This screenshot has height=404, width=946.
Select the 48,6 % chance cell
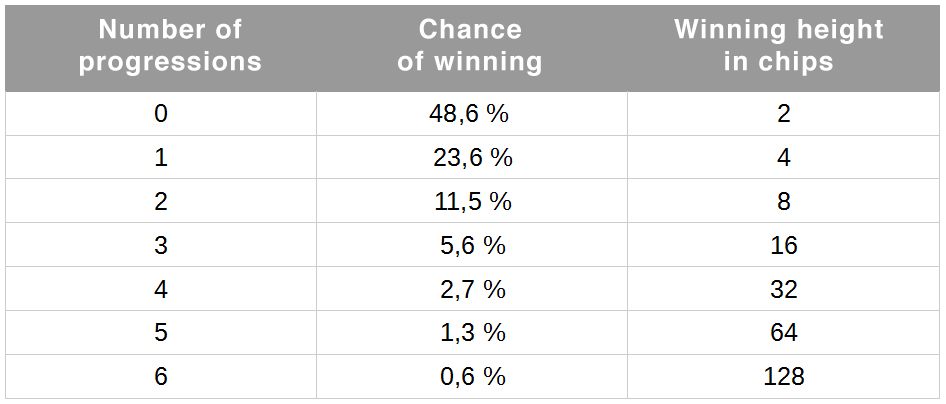coord(469,114)
